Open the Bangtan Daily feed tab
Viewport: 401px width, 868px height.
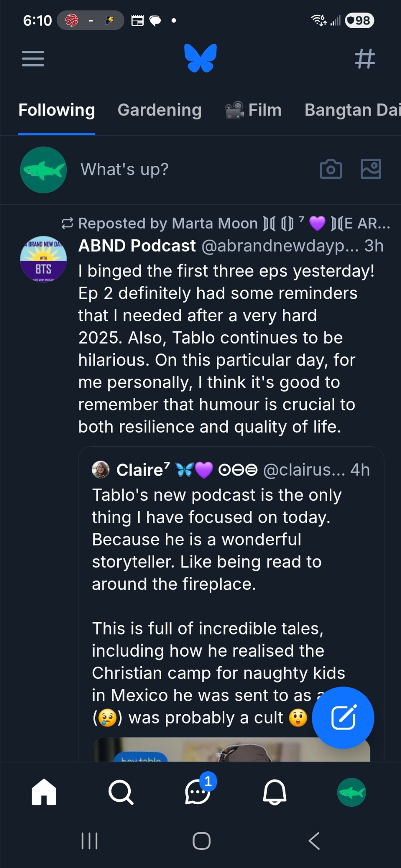pyautogui.click(x=352, y=110)
